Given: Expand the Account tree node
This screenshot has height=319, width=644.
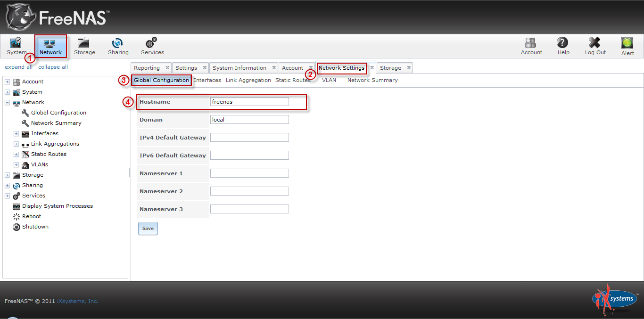Looking at the screenshot, I should coord(7,82).
